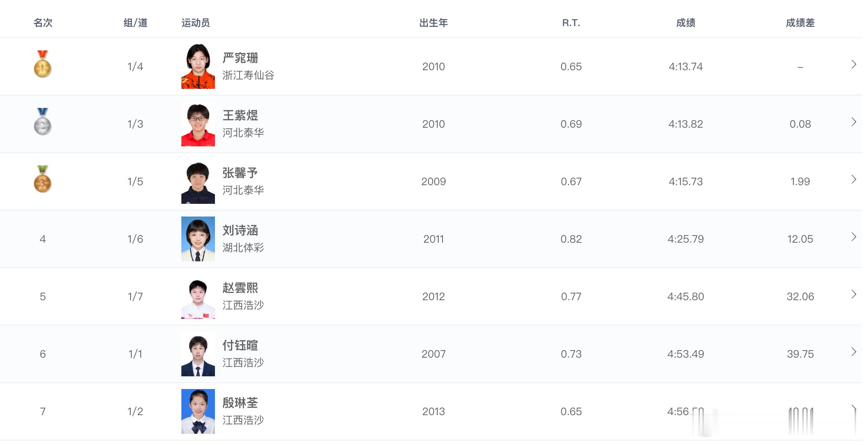The image size is (868, 445).
Task: Click team name 浙江寿仙谷
Action: coord(249,75)
